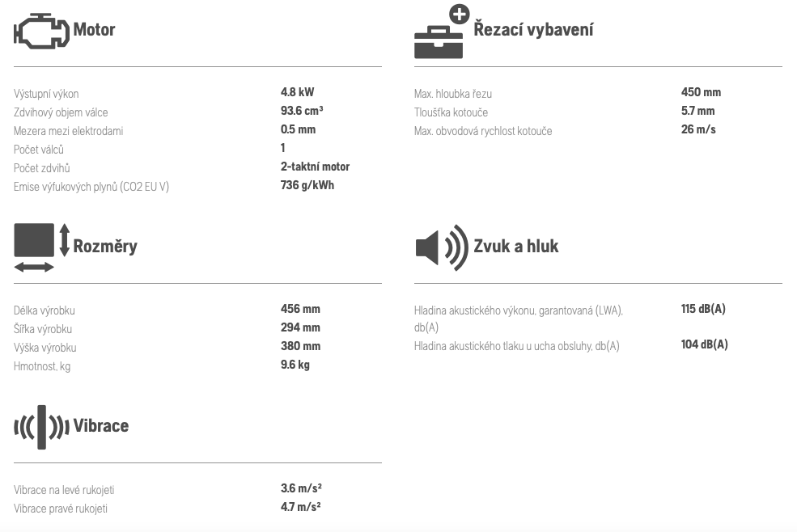Click the vertical arrow in the Rozměry icon
Screen dimensions: 797x532
pos(64,240)
